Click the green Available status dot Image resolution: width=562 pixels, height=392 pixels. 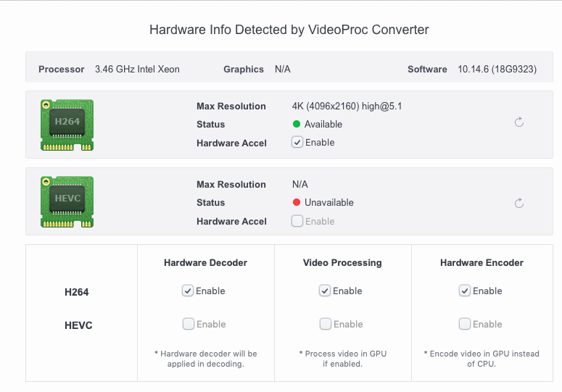click(x=297, y=125)
